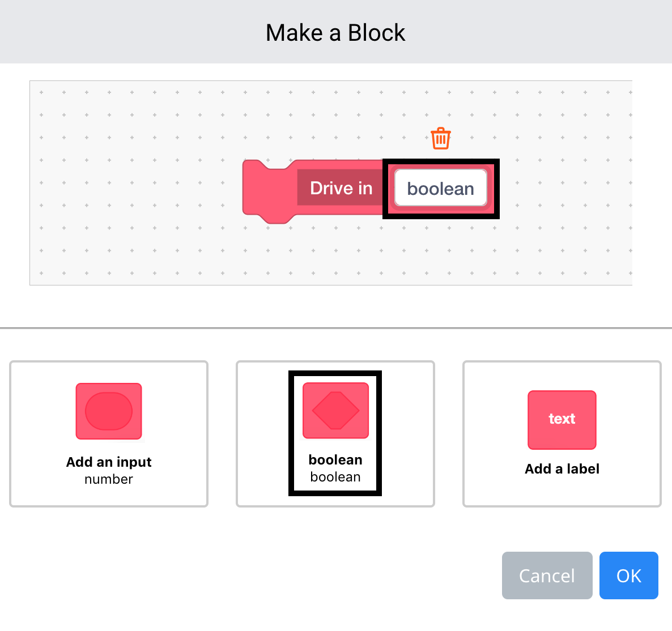Click the orange trash icon above the block
The width and height of the screenshot is (672, 631).
440,138
